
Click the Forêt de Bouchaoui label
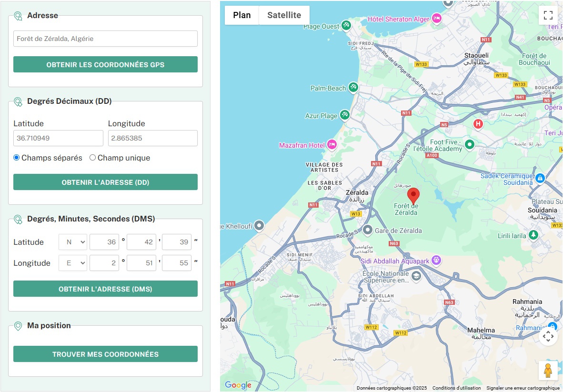(x=534, y=59)
